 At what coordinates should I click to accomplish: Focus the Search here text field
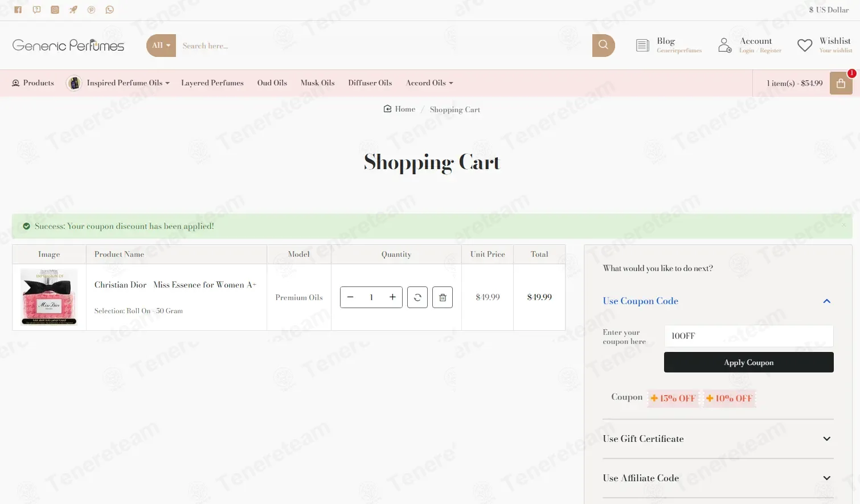384,46
